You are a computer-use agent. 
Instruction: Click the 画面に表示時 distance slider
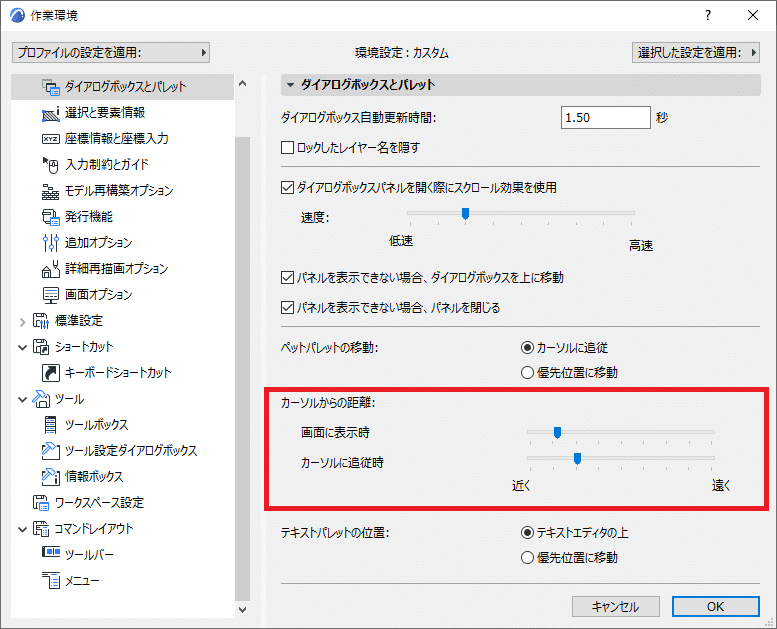pos(621,433)
